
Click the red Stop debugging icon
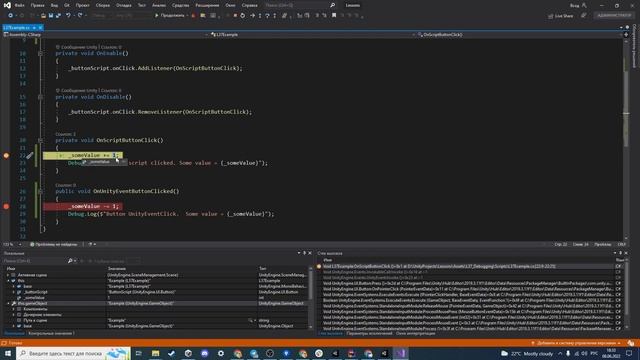(235, 16)
